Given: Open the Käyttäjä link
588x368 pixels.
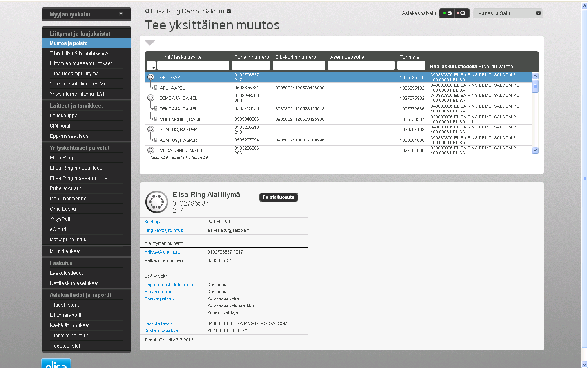Looking at the screenshot, I should pyautogui.click(x=152, y=222).
